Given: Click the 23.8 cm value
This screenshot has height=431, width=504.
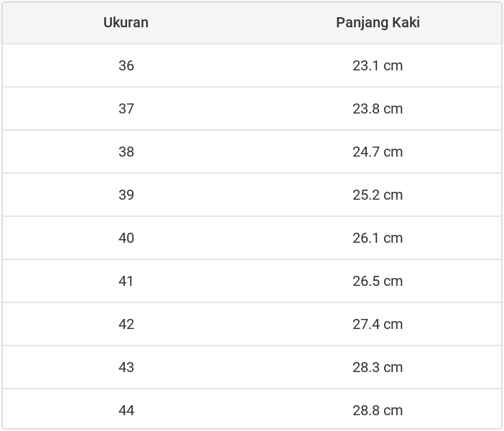Looking at the screenshot, I should point(378,108).
